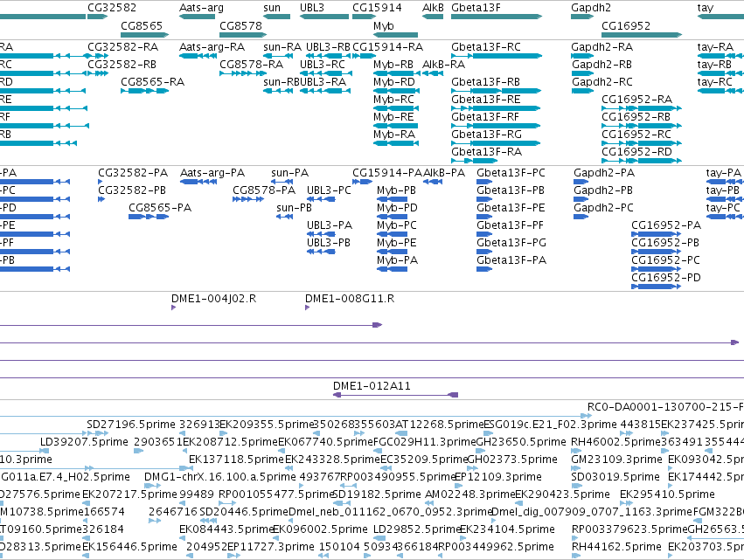Click protein label CG16952-PA
Screen dimensions: 744x560
click(666, 225)
